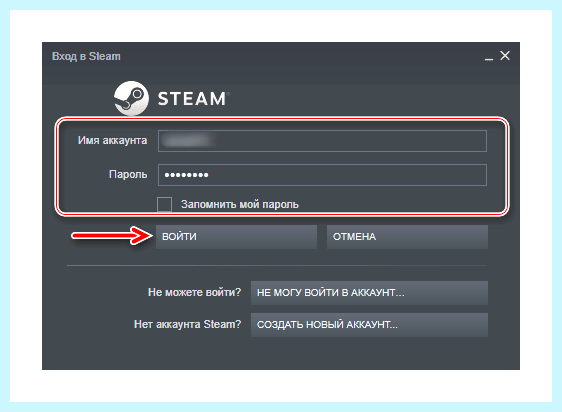Click the Вход в Steam window title

[x=86, y=56]
